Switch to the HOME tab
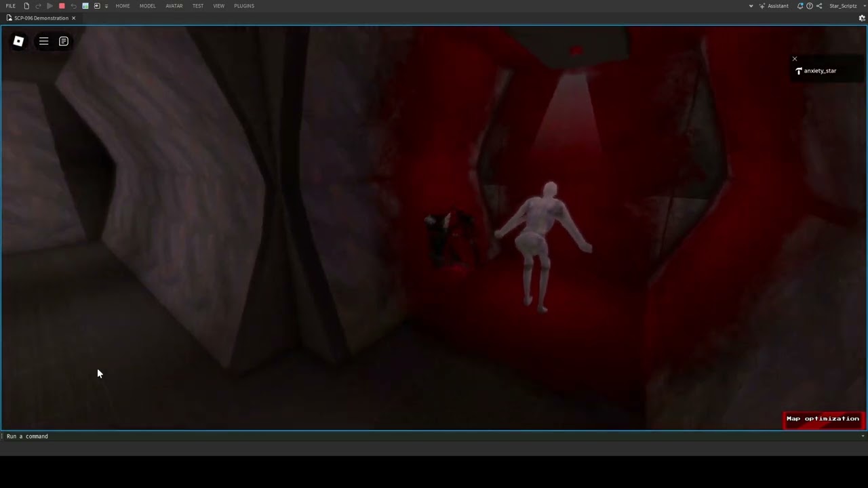Viewport: 868px width, 488px height. [123, 6]
